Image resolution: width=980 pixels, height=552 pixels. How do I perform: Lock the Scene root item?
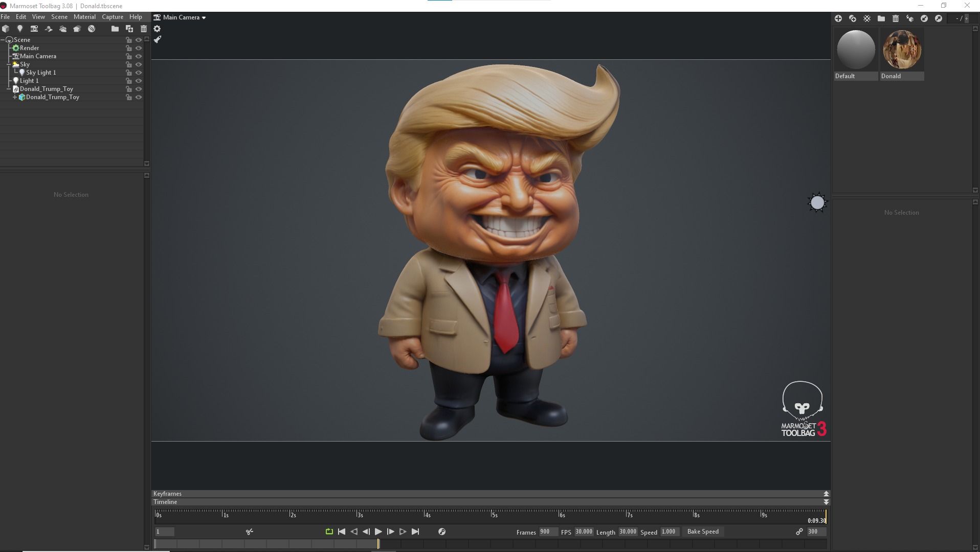[x=129, y=40]
